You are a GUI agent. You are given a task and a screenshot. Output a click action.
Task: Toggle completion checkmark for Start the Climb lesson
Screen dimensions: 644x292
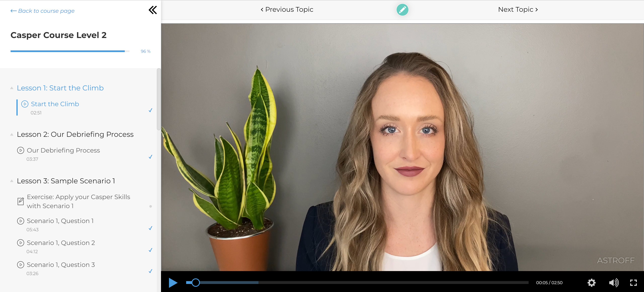pyautogui.click(x=150, y=110)
